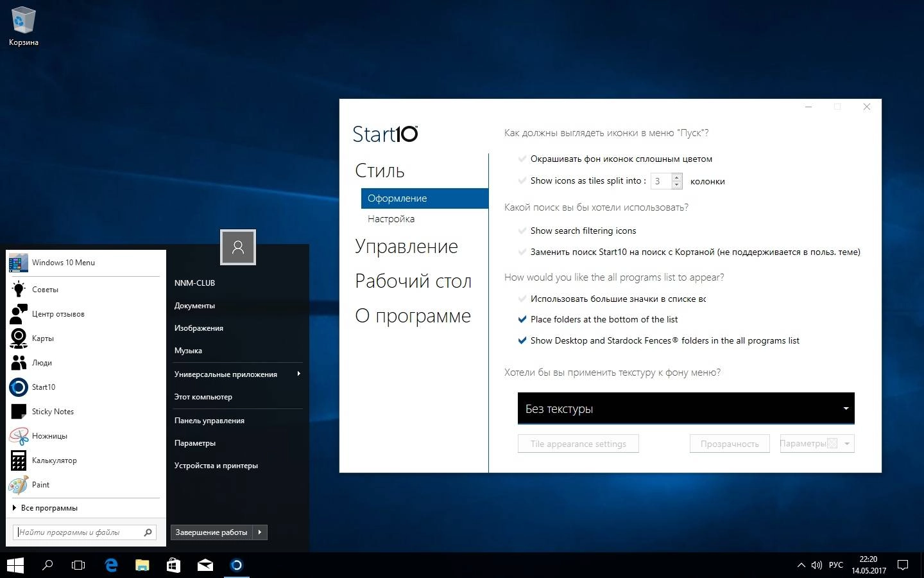Click Завершение работы shutdown button

coord(212,532)
